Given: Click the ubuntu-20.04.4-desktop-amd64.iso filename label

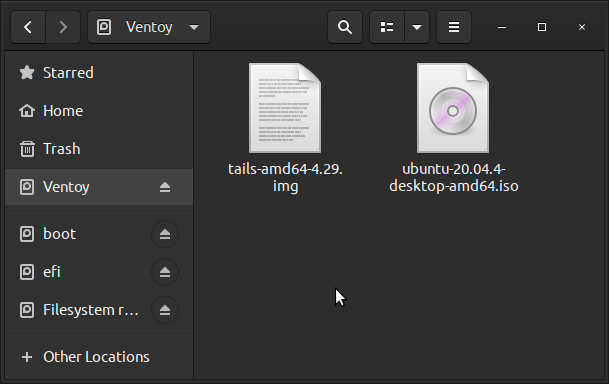Looking at the screenshot, I should pyautogui.click(x=454, y=177).
